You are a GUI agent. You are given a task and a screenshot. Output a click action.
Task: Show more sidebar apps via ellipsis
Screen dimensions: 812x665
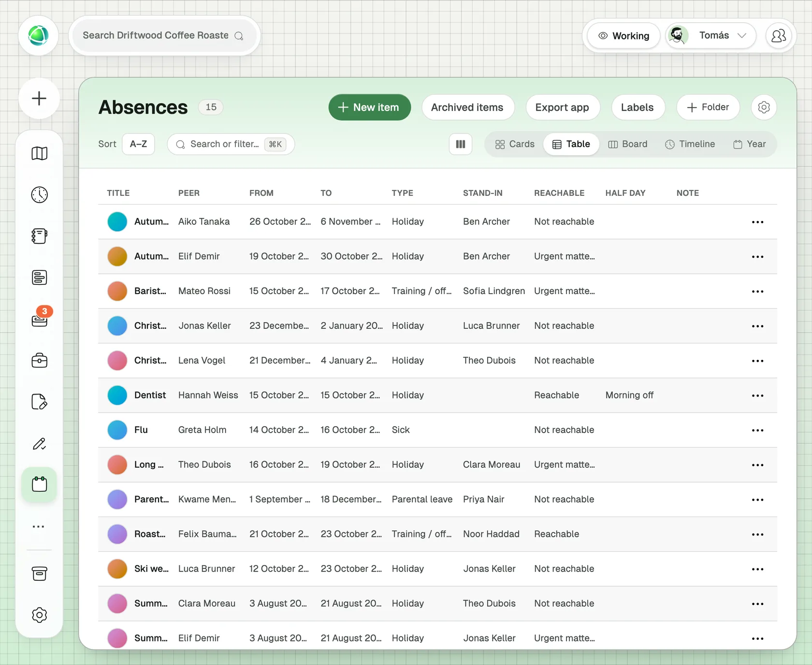pos(39,526)
